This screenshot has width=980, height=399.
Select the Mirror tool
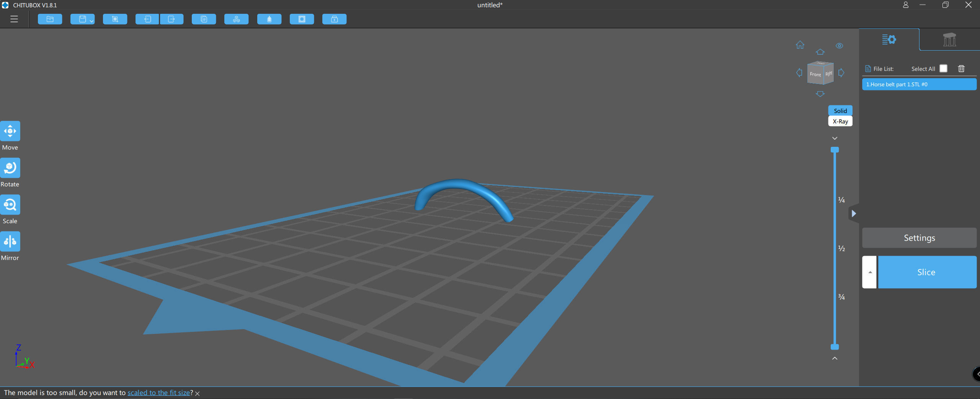coord(10,241)
